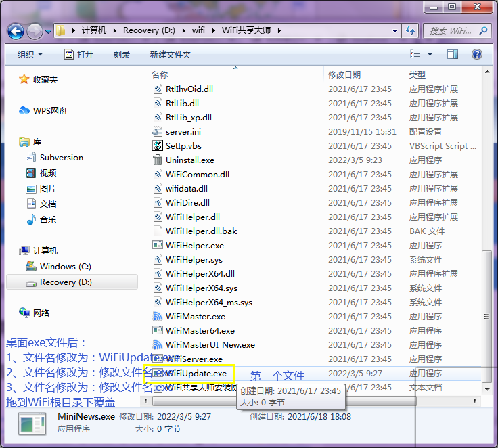Viewport: 498px width, 448px height.
Task: Select 收藏夹 in the navigation pane
Action: click(38, 79)
